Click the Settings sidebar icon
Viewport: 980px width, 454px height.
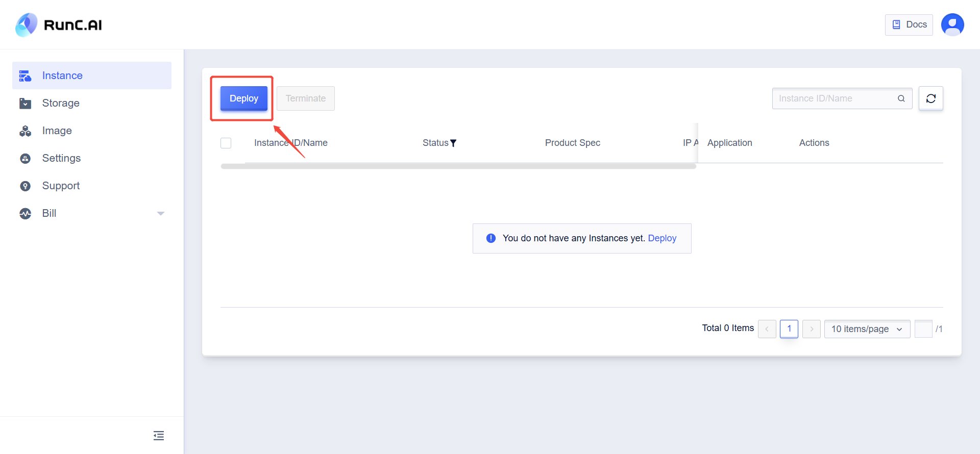tap(25, 159)
